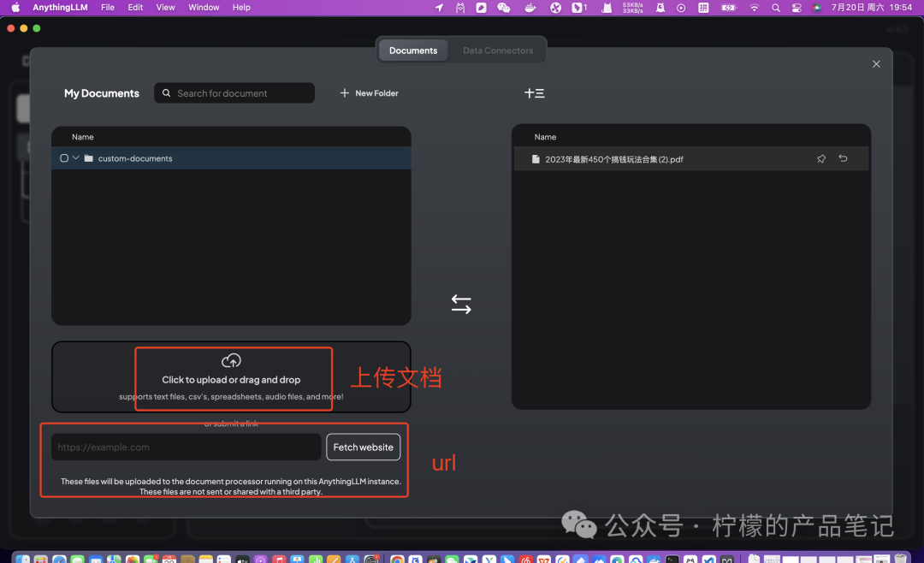Check the custom-documents folder checkbox
Screen dimensions: 924x563
(x=64, y=158)
